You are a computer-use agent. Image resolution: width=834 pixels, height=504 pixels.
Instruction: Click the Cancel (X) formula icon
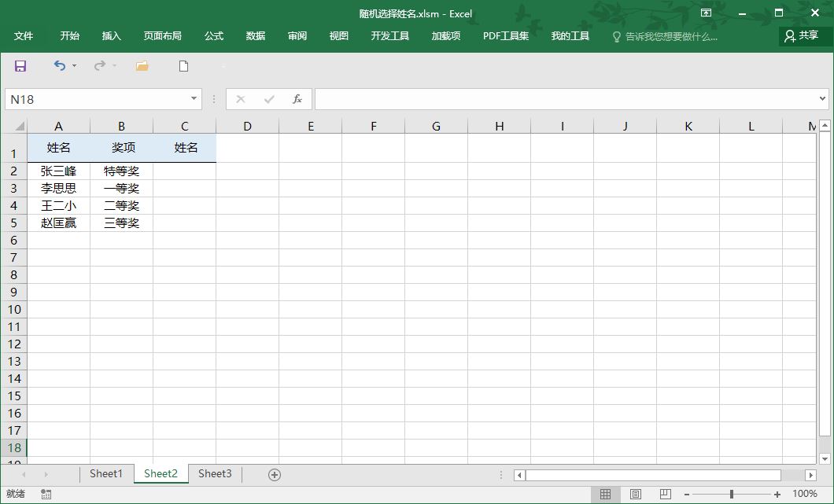(x=241, y=99)
